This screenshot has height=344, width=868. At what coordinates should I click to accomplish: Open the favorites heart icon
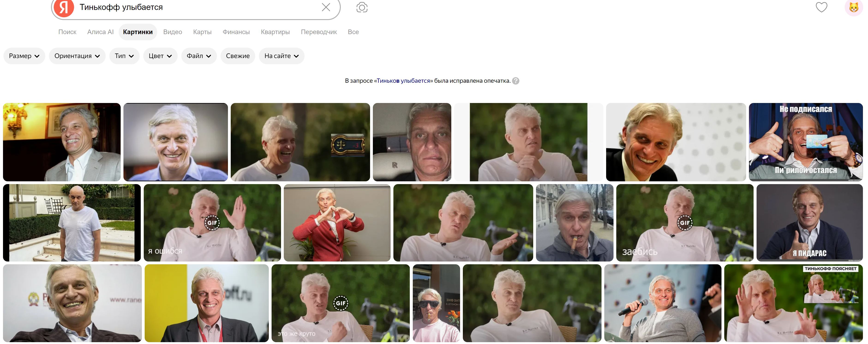(821, 7)
